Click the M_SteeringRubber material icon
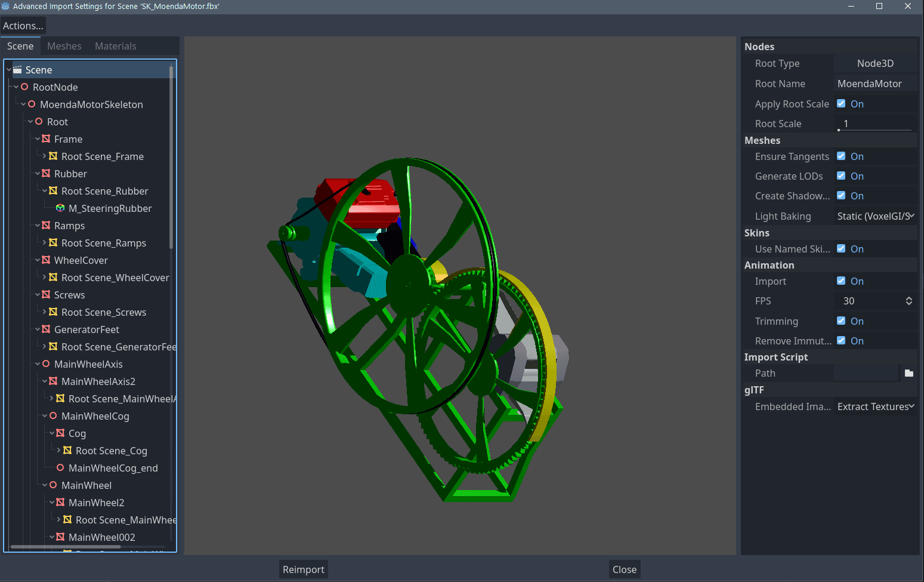The width and height of the screenshot is (924, 582). (x=60, y=208)
